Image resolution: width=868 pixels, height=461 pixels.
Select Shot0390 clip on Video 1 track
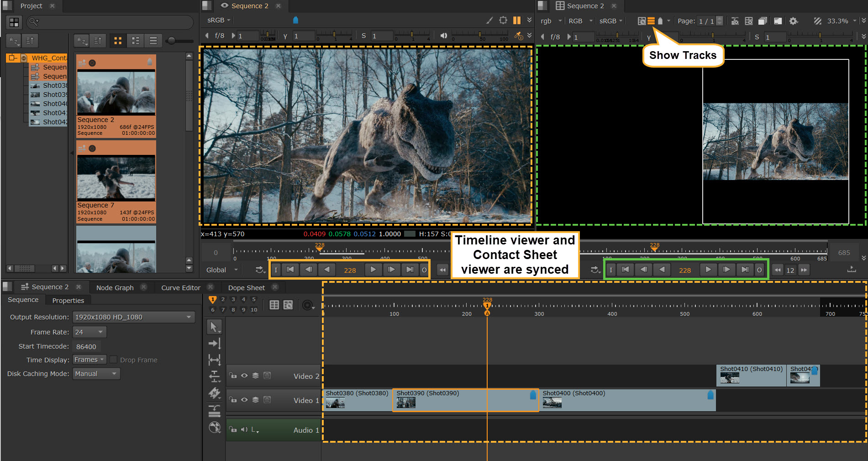click(466, 400)
